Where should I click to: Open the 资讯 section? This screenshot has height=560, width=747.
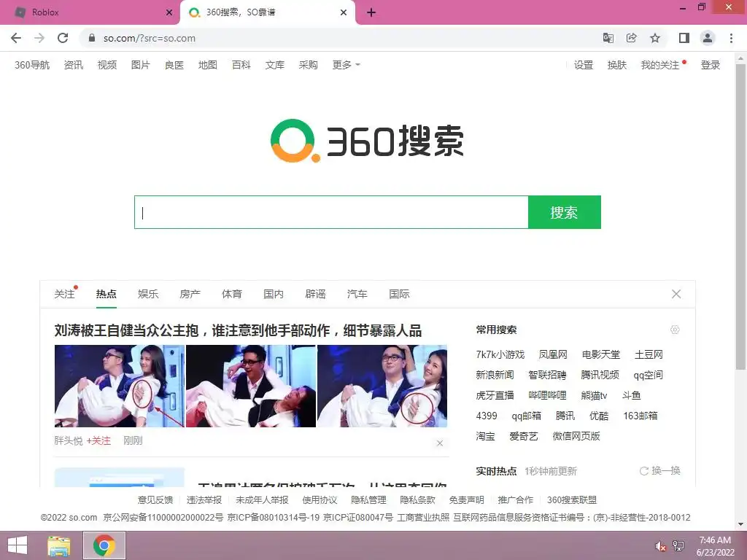[x=74, y=65]
